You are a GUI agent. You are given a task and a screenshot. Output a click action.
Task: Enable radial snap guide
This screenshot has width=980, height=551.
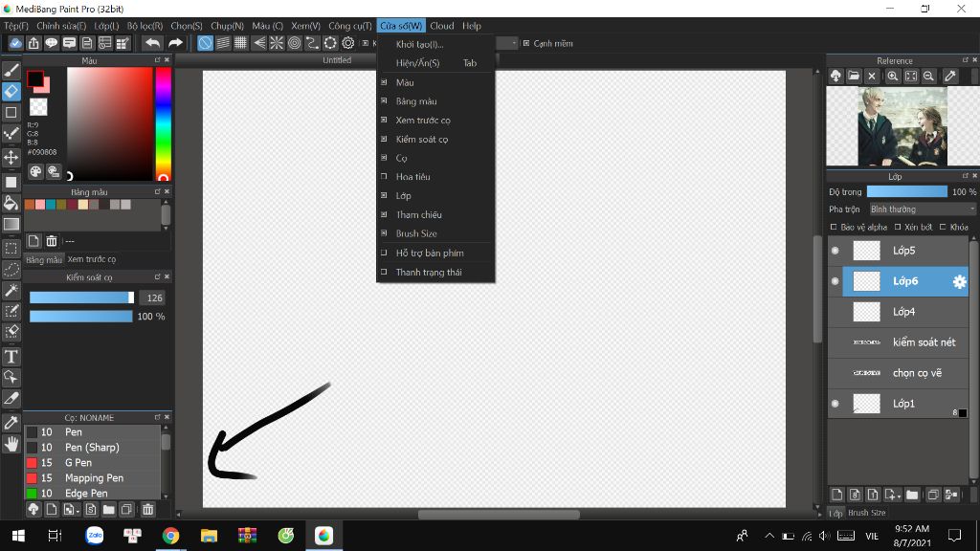click(277, 43)
